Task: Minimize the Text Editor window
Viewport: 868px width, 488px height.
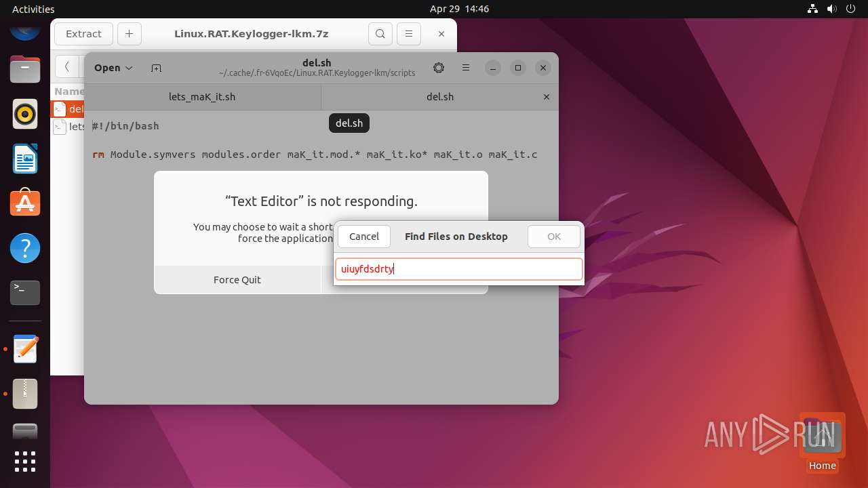Action: point(493,68)
